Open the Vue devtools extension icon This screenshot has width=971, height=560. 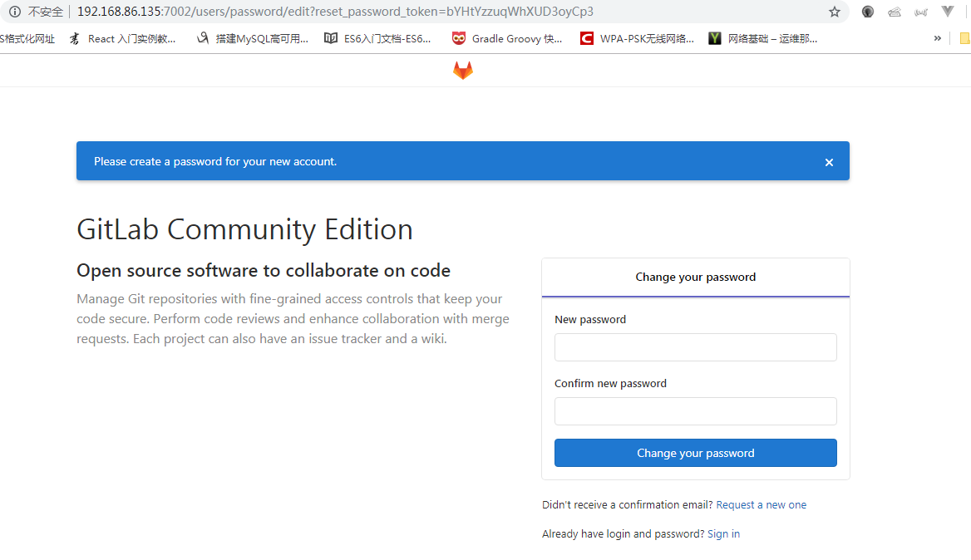(947, 12)
